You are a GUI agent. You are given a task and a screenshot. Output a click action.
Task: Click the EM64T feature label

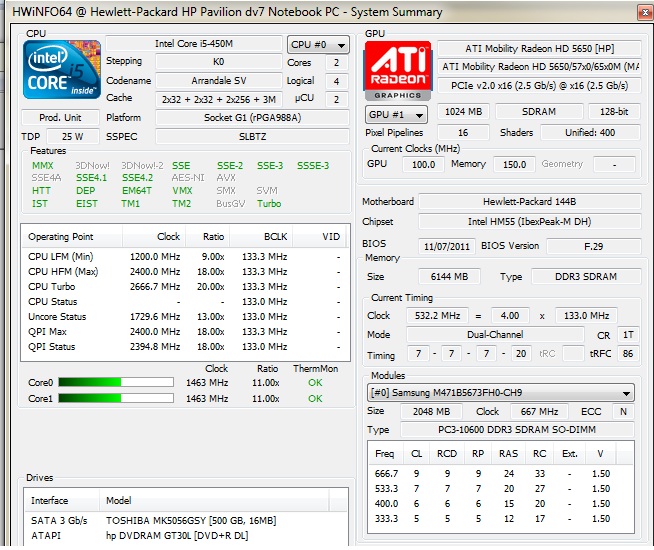pos(137,191)
